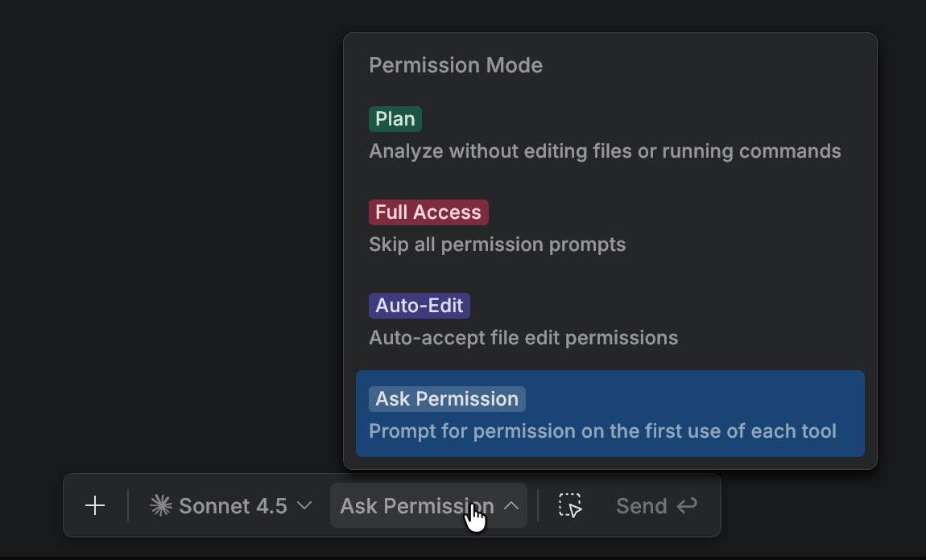Click the purple Auto-Edit badge
Image resolution: width=926 pixels, height=560 pixels.
(419, 305)
